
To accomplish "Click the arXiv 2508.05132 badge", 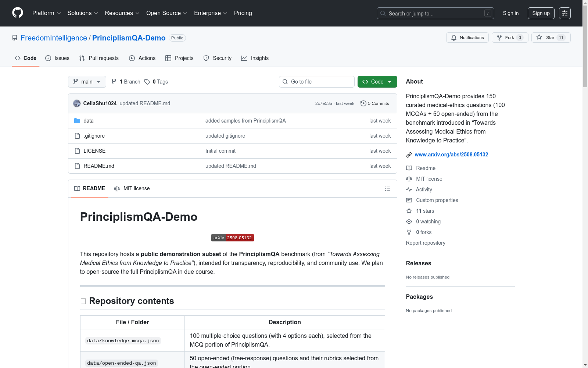I will pyautogui.click(x=233, y=238).
